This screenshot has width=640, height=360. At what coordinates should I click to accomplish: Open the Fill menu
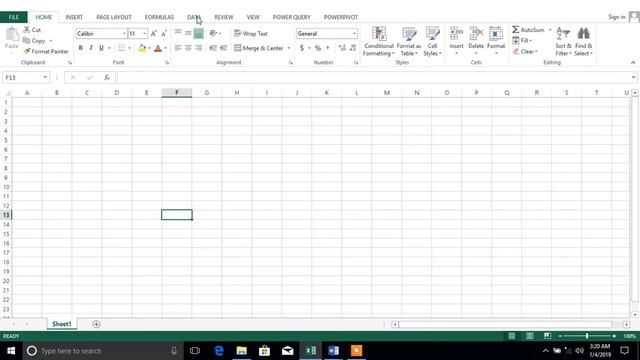pyautogui.click(x=522, y=40)
